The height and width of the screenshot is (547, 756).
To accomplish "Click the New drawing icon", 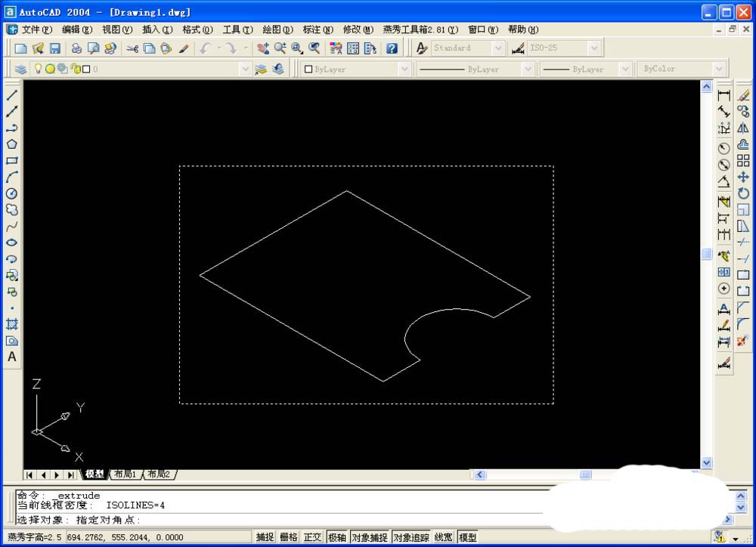I will [20, 48].
